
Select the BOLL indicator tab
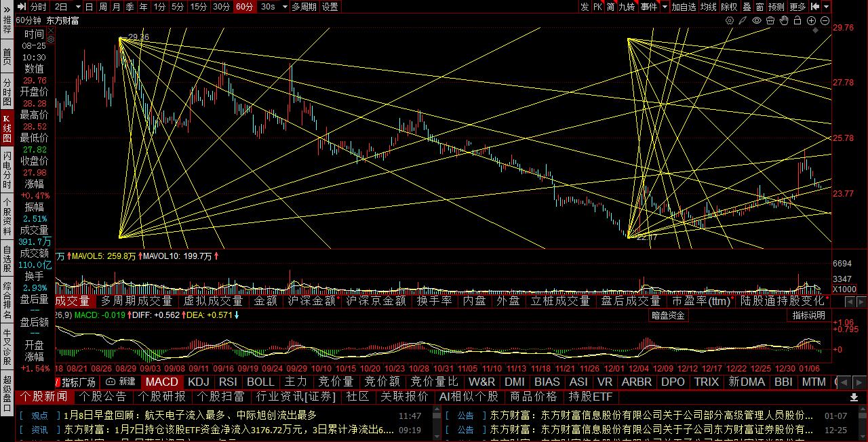coord(260,382)
